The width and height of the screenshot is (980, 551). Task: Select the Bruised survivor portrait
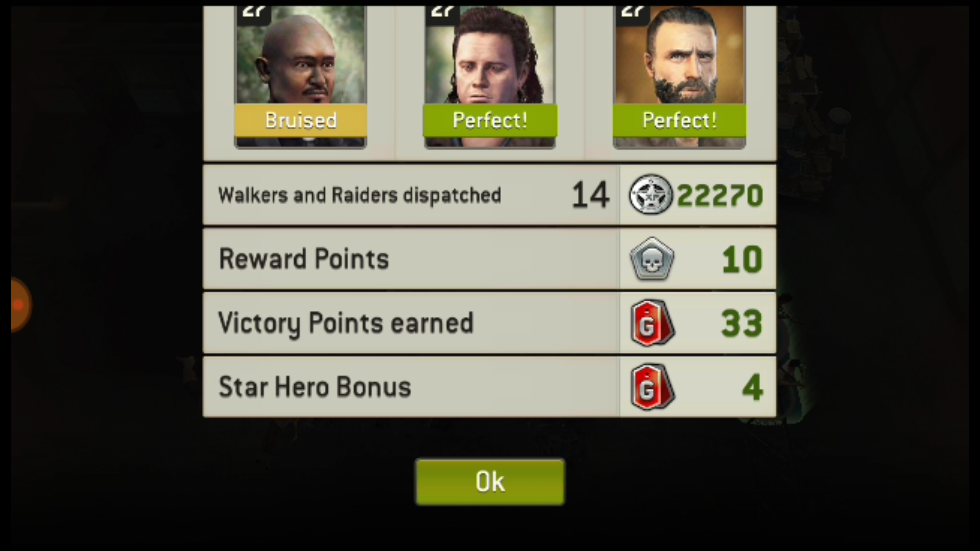coord(301,77)
